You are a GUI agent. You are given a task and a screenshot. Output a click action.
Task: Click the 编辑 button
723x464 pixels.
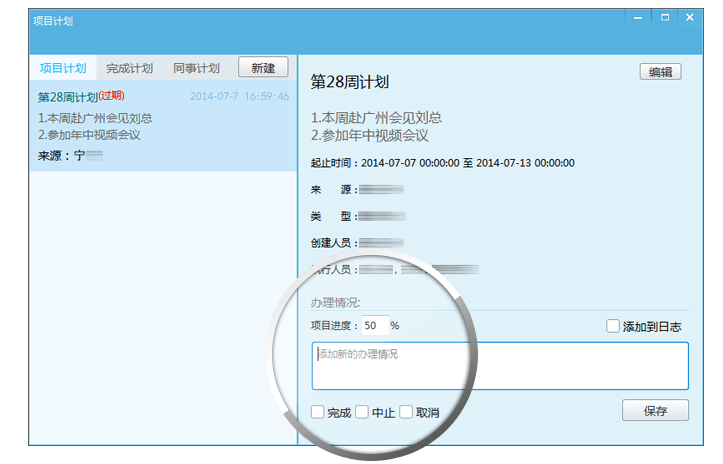coord(660,72)
